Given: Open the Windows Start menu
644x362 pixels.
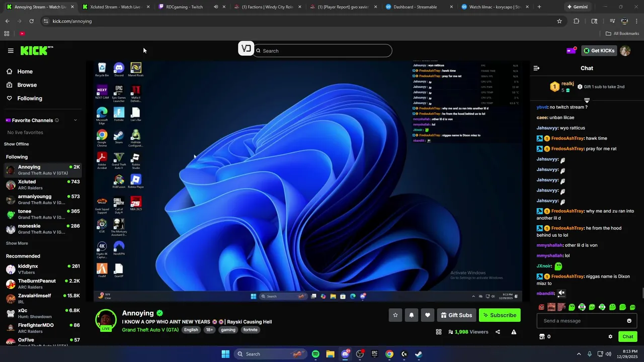Looking at the screenshot, I should [225, 354].
